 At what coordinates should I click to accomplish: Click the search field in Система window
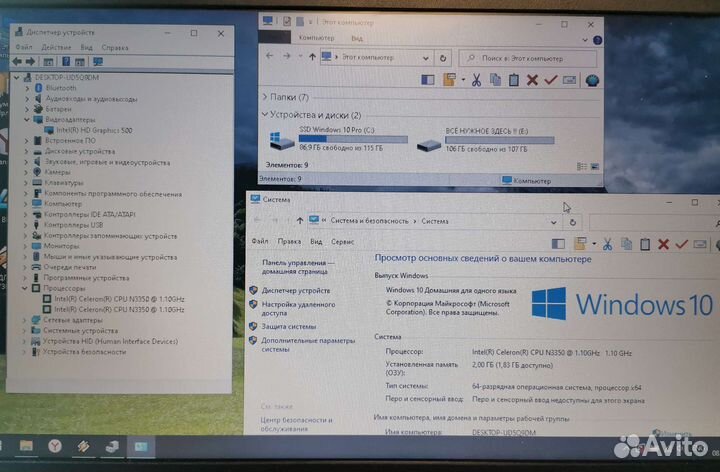click(x=654, y=223)
